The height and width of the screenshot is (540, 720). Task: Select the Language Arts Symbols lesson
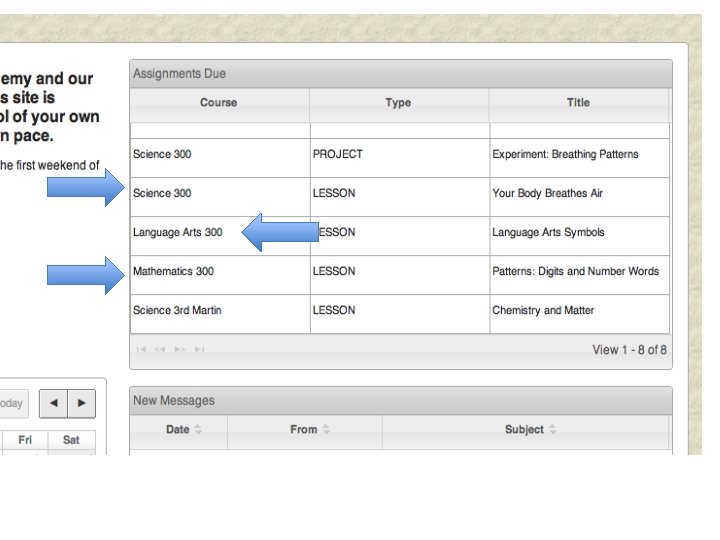[548, 233]
